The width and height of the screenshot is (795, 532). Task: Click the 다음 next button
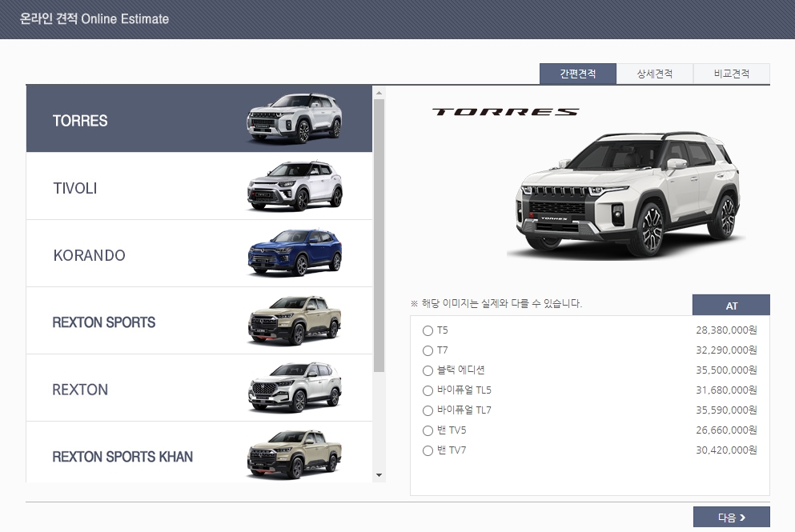click(732, 518)
